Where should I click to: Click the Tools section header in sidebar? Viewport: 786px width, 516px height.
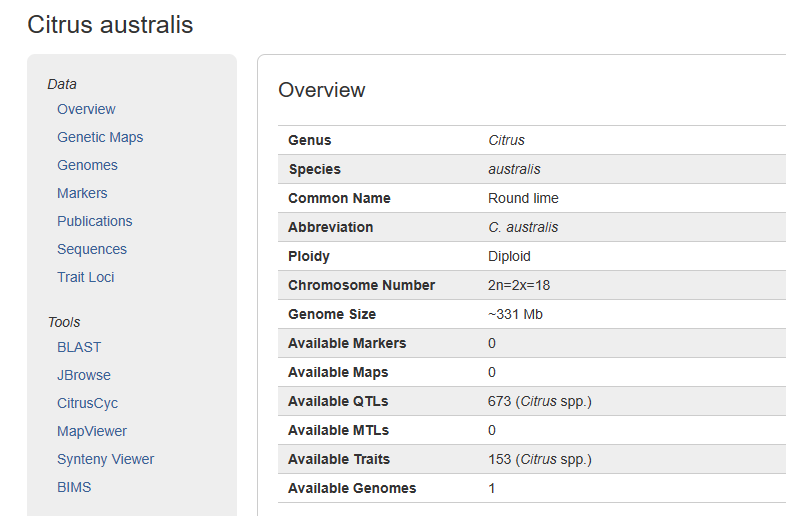point(64,322)
